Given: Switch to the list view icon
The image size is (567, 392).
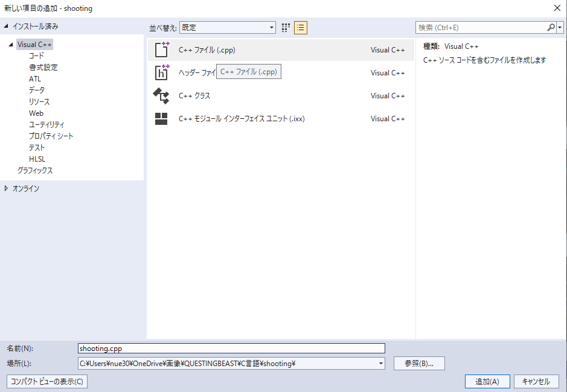Looking at the screenshot, I should click(x=300, y=28).
